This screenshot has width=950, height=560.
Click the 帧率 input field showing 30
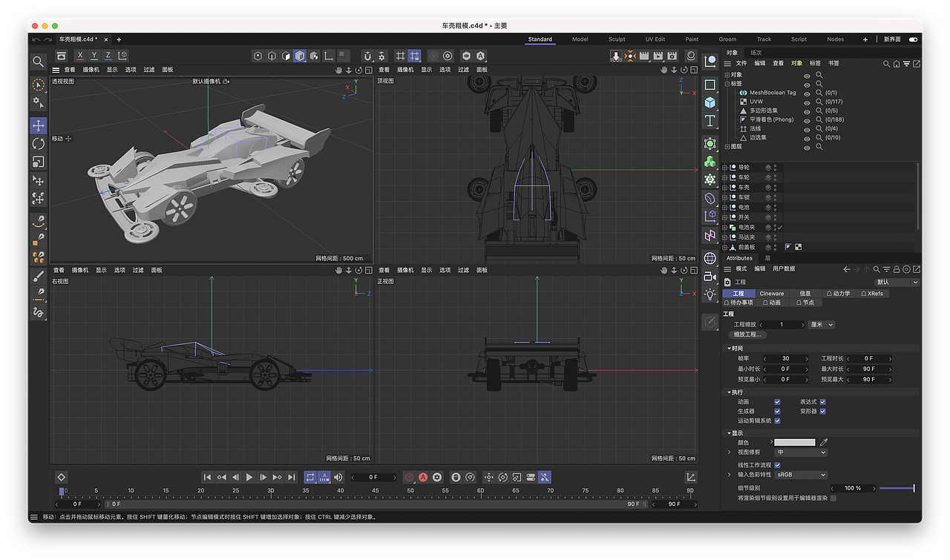point(785,358)
